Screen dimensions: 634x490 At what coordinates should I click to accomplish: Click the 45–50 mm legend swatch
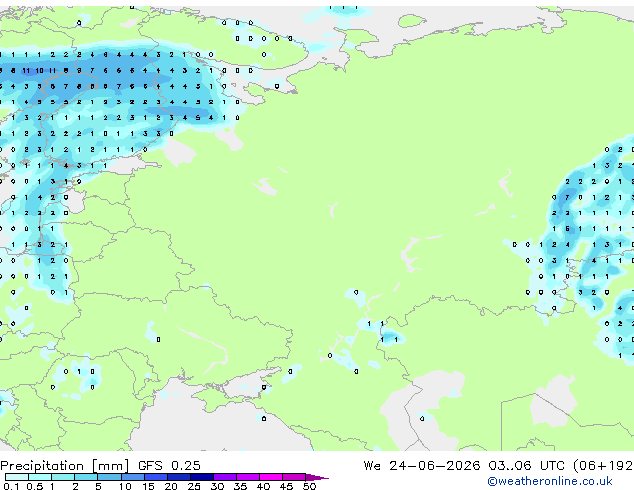(294, 477)
